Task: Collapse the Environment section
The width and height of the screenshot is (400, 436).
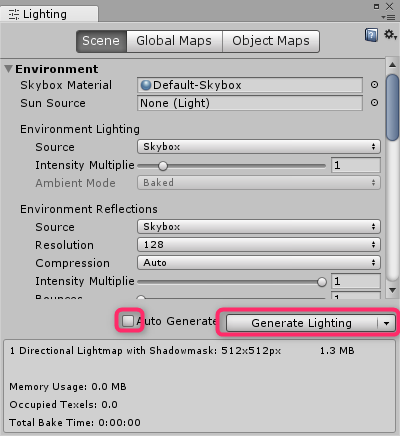Action: coord(9,69)
